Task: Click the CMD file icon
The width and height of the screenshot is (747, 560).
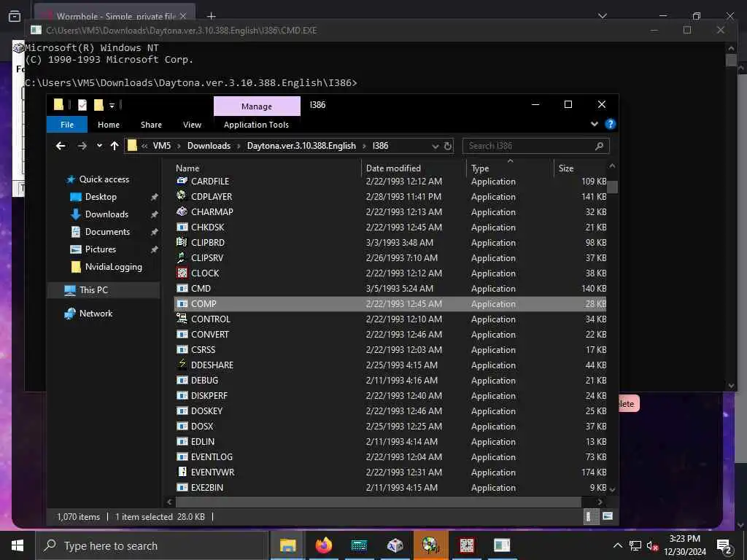Action: click(182, 288)
